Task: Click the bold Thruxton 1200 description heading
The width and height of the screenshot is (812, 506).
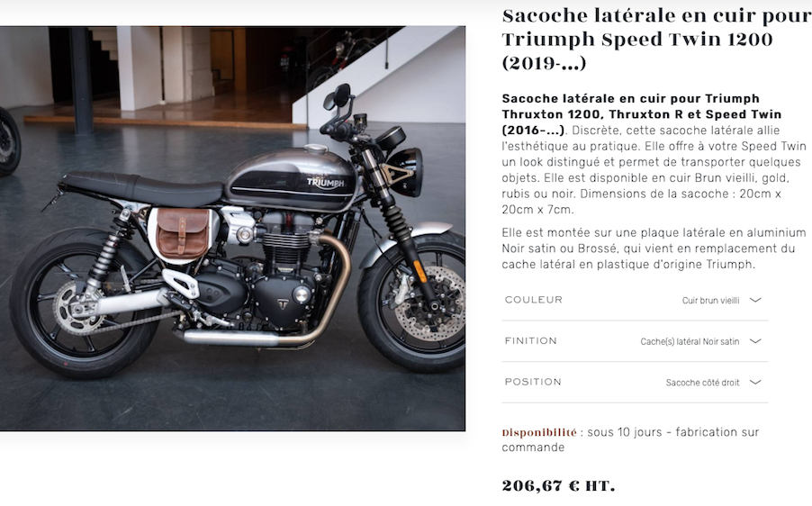Action: [641, 114]
